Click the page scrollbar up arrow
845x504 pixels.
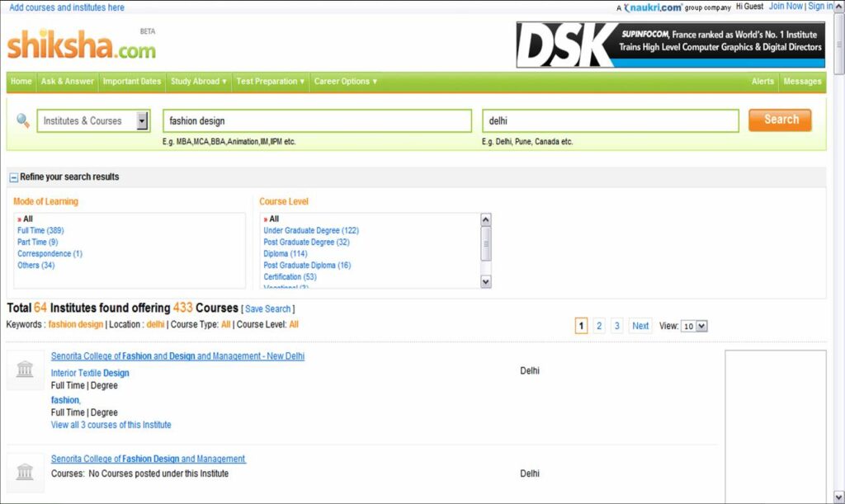pyautogui.click(x=839, y=7)
